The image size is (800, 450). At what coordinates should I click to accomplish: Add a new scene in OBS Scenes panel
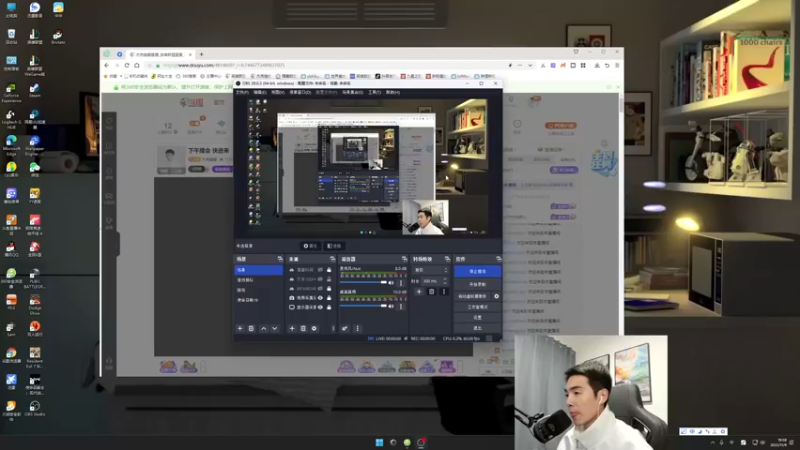point(240,329)
